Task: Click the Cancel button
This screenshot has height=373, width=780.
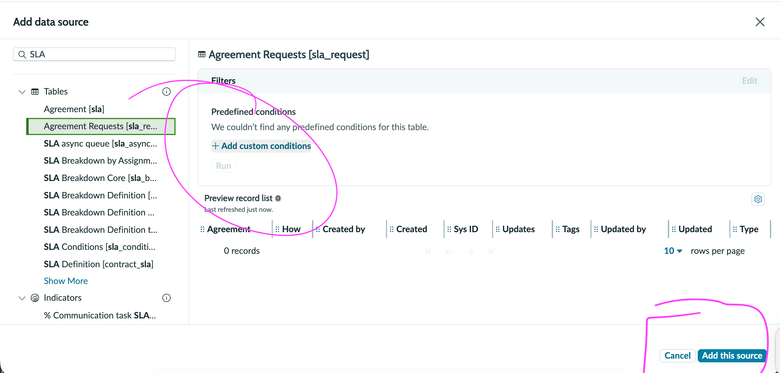Action: click(x=678, y=356)
